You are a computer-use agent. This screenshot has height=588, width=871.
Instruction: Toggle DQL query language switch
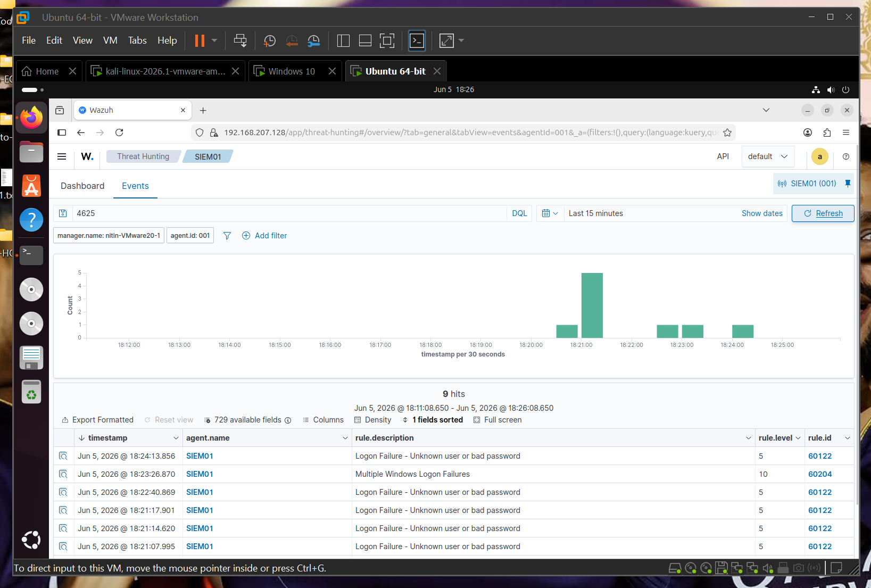click(x=519, y=213)
